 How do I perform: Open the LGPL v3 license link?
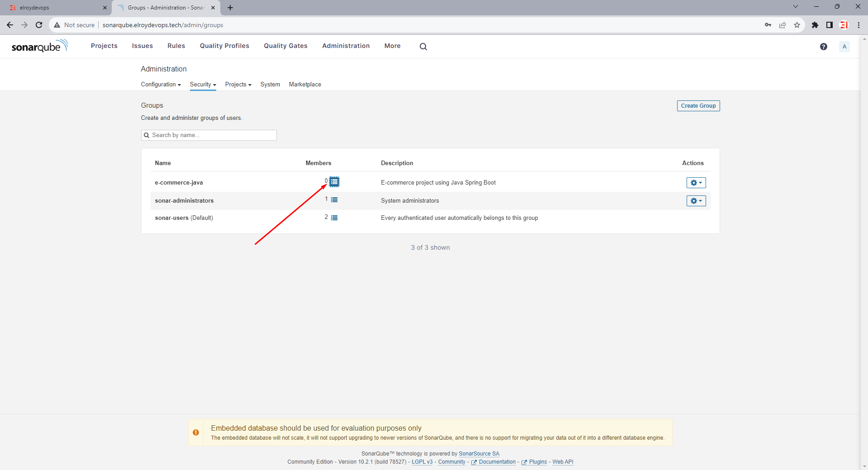(422, 462)
